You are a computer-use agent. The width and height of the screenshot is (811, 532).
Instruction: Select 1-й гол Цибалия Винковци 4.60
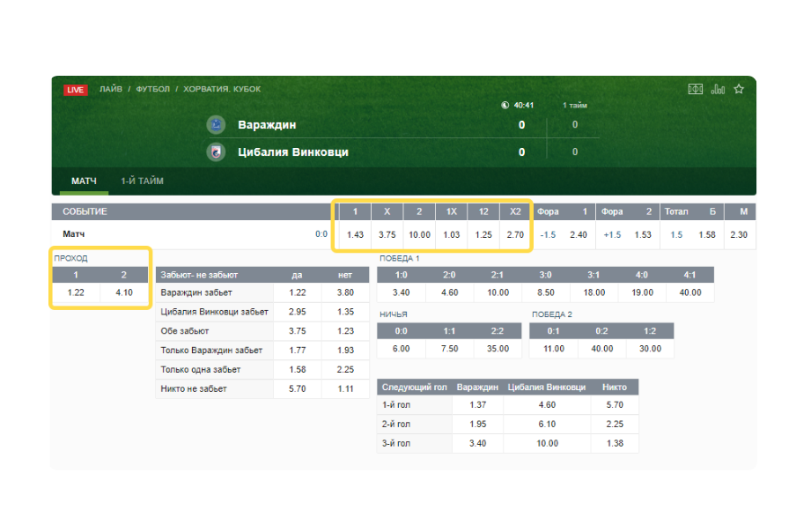coord(547,405)
